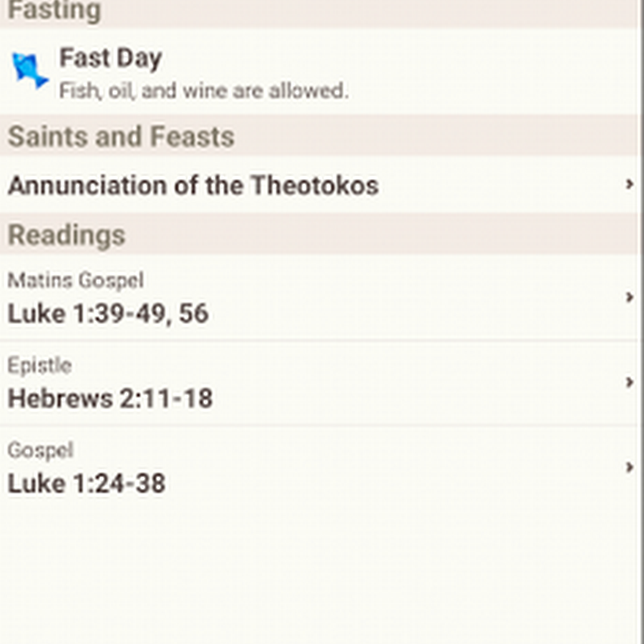Image resolution: width=644 pixels, height=644 pixels.
Task: Click the Fasting section header
Action: [54, 11]
